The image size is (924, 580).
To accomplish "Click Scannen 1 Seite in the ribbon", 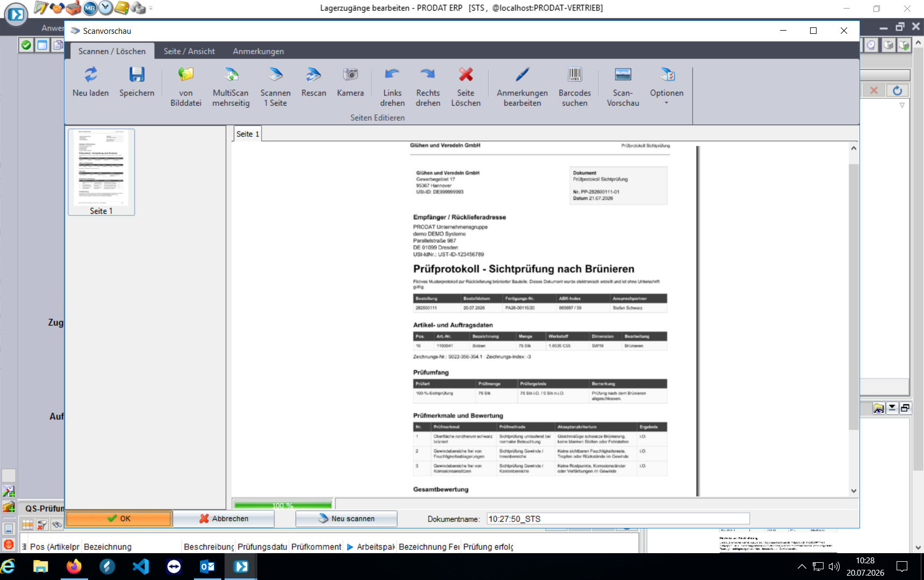I will coord(276,86).
